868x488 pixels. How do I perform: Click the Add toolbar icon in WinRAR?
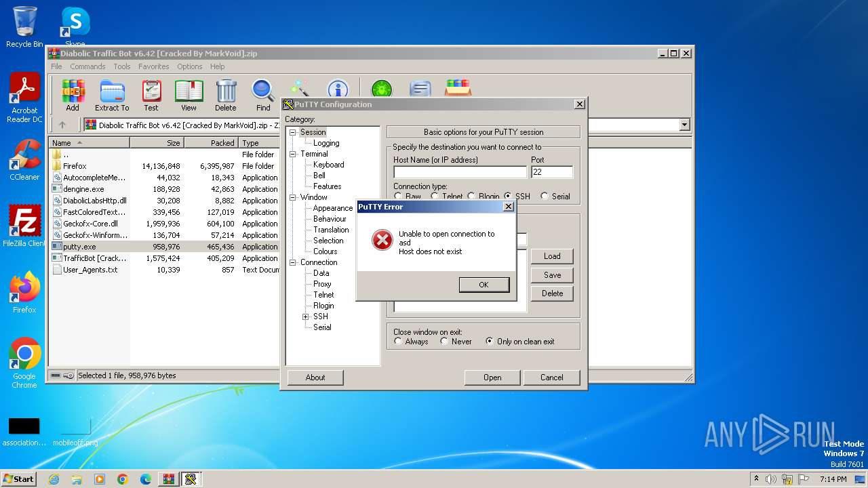tap(73, 95)
